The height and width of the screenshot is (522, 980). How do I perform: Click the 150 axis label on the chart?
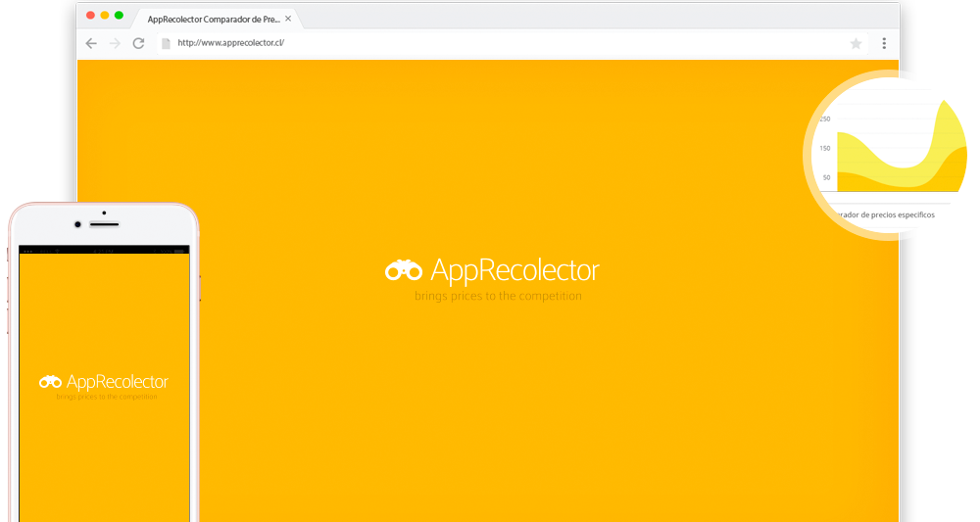pyautogui.click(x=825, y=148)
